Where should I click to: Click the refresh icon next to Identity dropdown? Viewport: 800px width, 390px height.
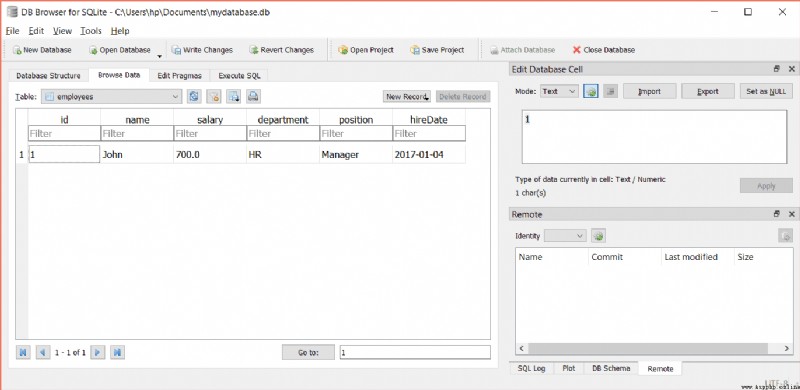[598, 236]
